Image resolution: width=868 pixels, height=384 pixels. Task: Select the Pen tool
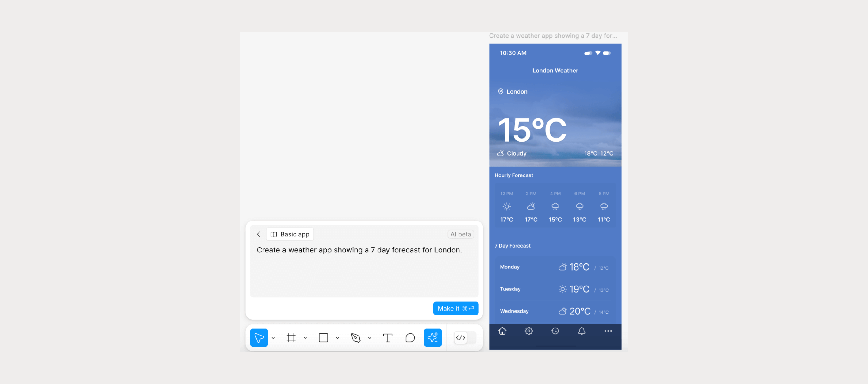[x=356, y=337]
